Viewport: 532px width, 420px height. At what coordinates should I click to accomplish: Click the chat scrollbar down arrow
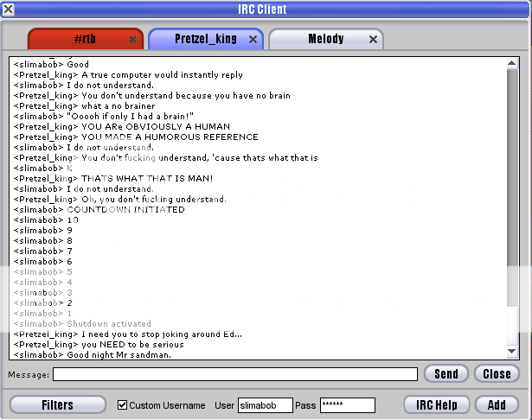click(512, 352)
